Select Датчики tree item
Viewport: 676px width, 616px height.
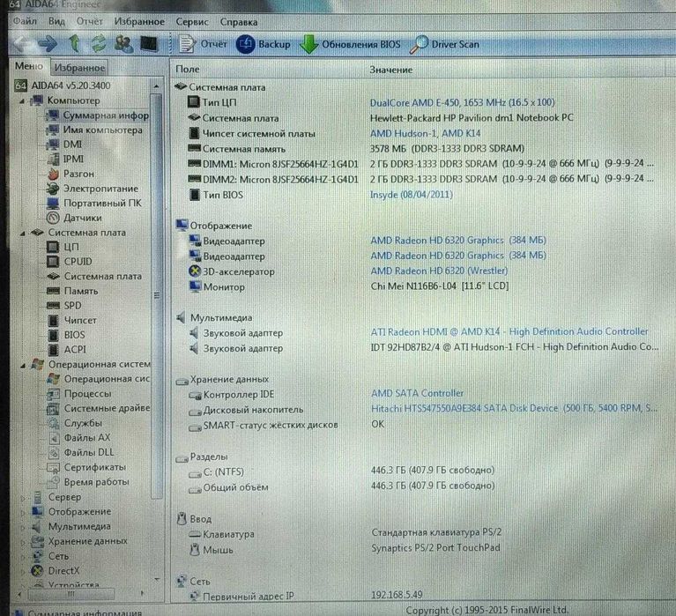[x=75, y=218]
